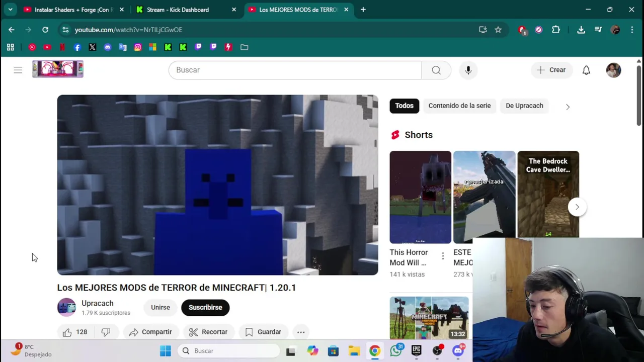Click the video player
Screen dimensions: 644x362
click(217, 185)
